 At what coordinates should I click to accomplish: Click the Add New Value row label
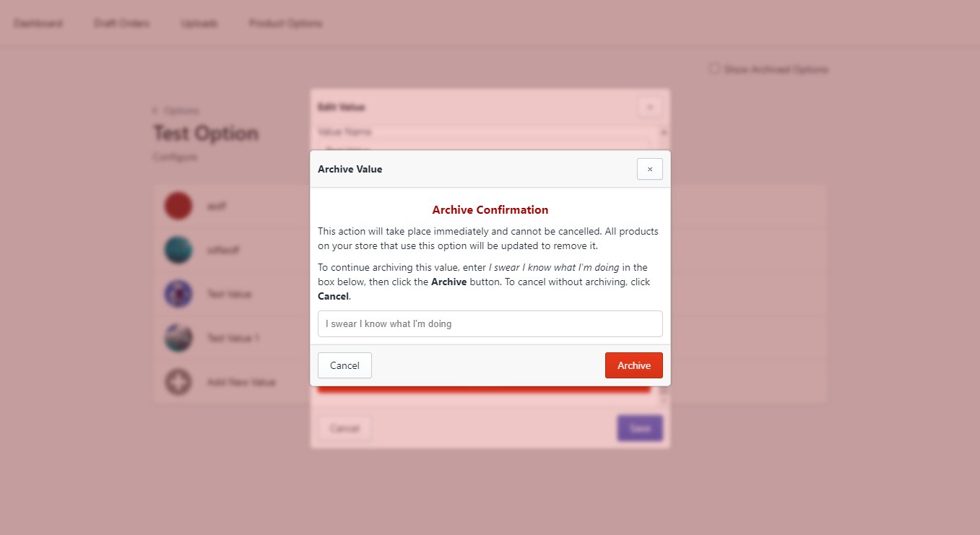coord(241,382)
